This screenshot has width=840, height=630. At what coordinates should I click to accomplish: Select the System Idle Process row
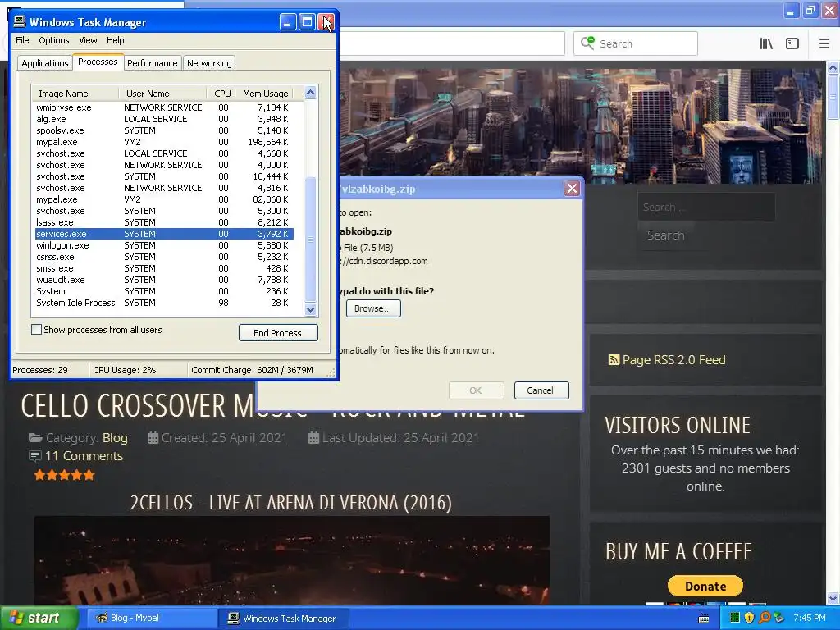point(164,303)
